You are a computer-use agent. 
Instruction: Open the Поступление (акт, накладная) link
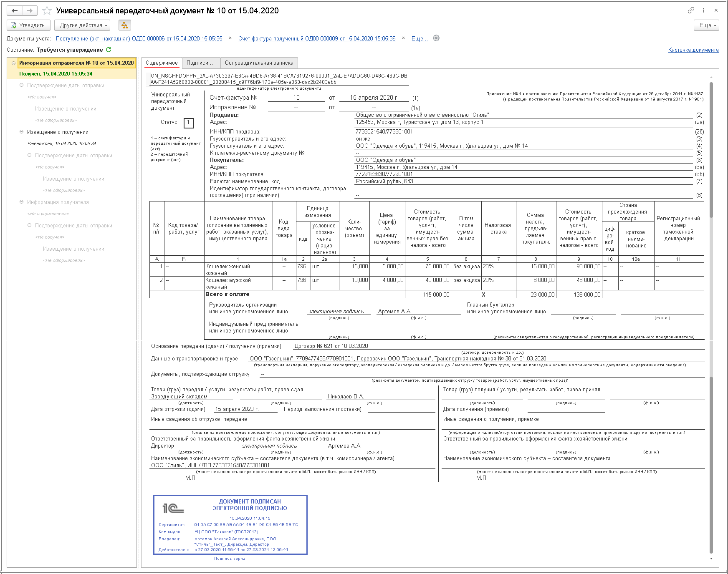(x=139, y=38)
